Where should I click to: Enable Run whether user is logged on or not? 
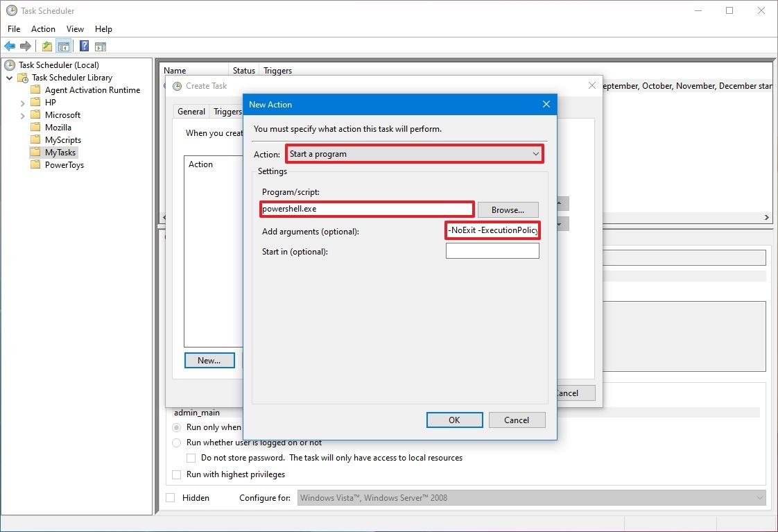click(177, 443)
